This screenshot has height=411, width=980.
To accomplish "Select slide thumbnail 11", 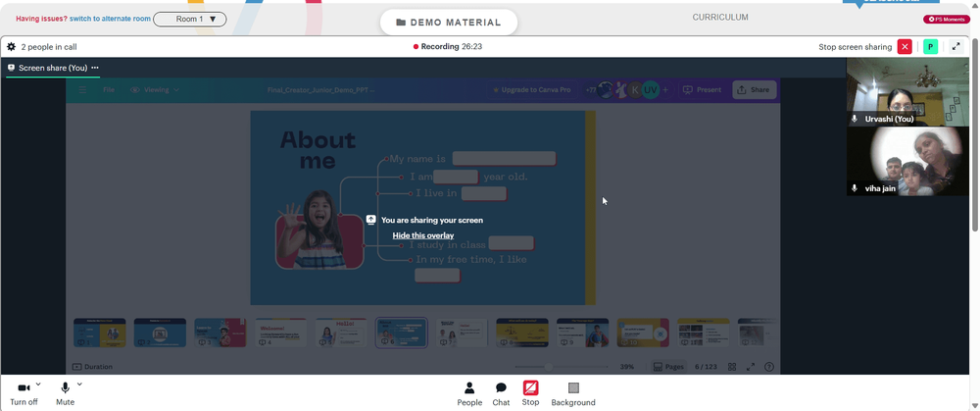I will point(703,333).
